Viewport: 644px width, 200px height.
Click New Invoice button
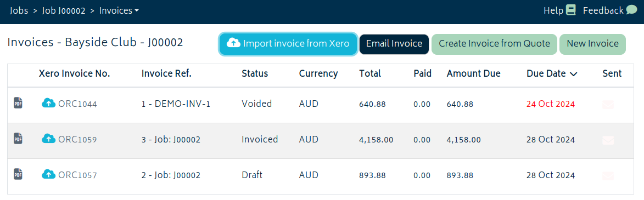pyautogui.click(x=592, y=44)
